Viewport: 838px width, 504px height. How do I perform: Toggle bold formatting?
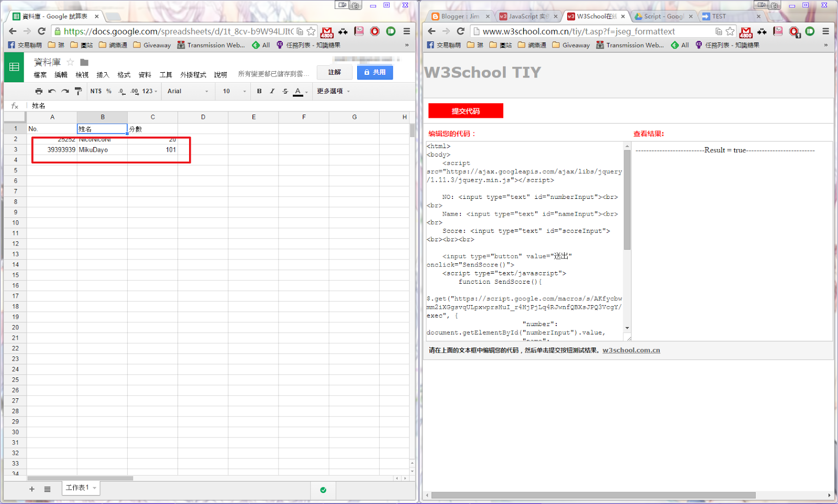pos(259,91)
